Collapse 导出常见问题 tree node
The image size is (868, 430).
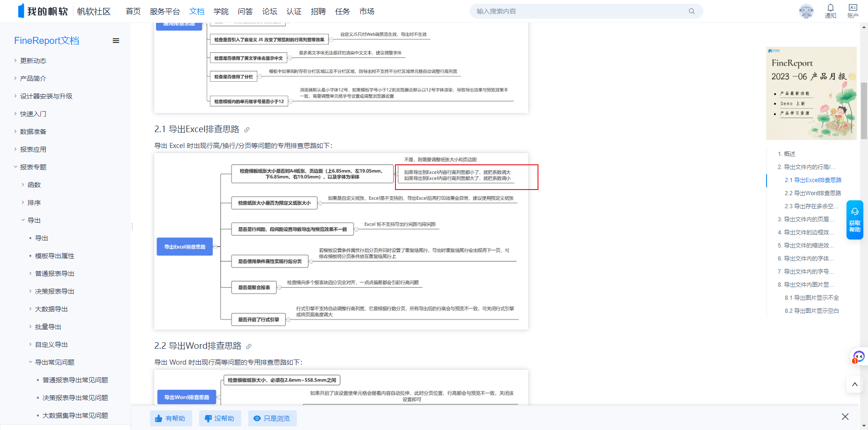(30, 362)
